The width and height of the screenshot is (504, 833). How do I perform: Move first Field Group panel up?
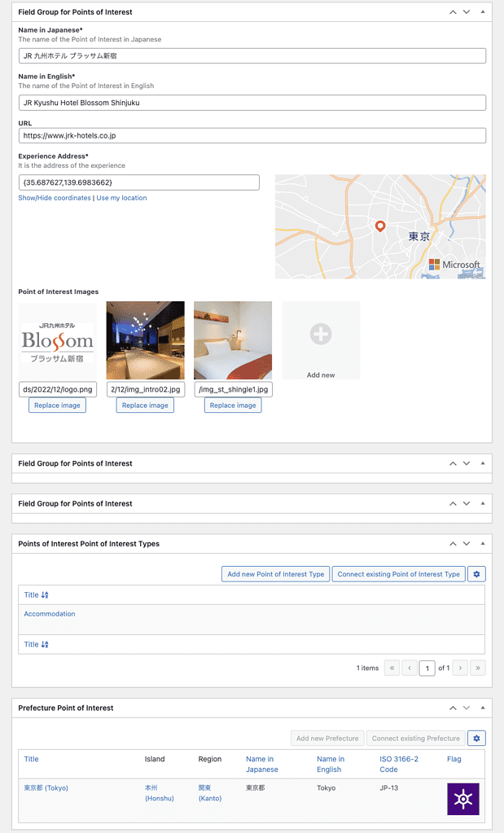pos(453,11)
